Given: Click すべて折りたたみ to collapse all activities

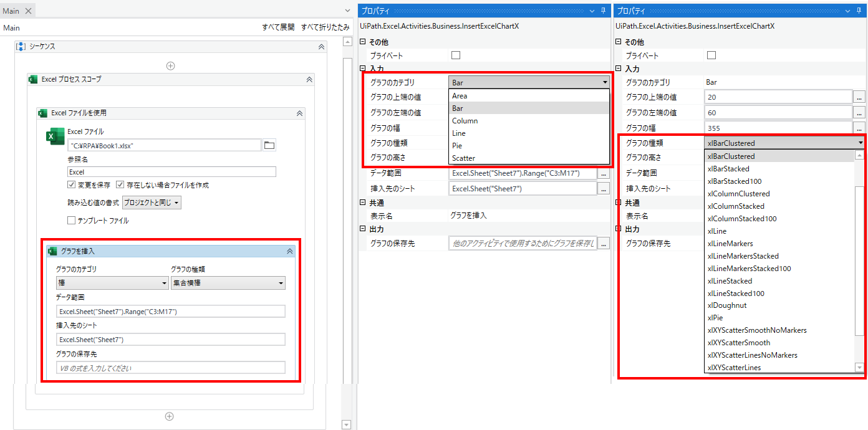Looking at the screenshot, I should tap(325, 28).
